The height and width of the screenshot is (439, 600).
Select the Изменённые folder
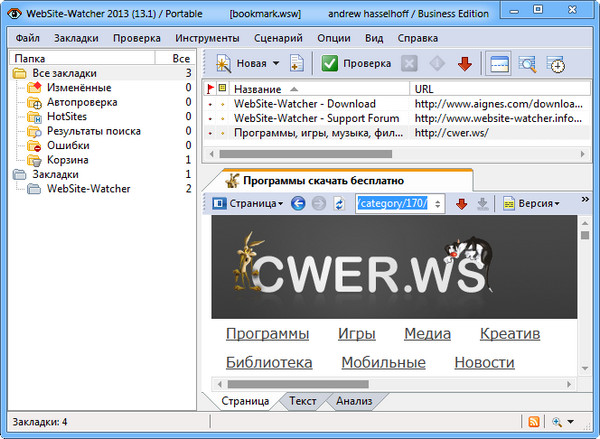coord(79,88)
